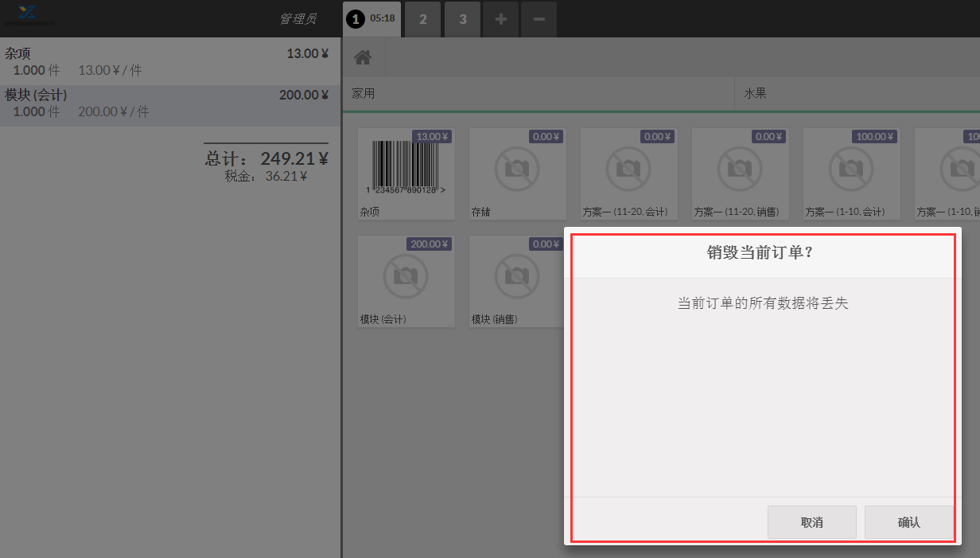Viewport: 980px width, 558px height.
Task: Select order tab 1 showing 05:18
Action: pos(372,19)
